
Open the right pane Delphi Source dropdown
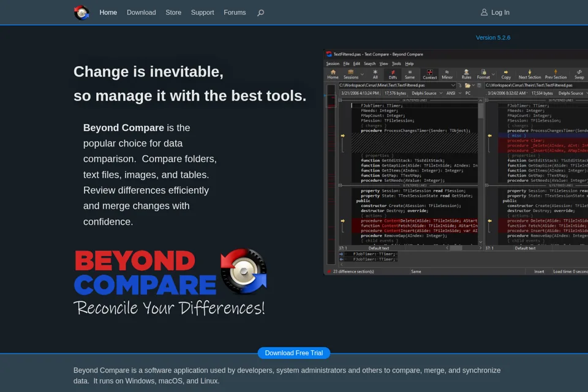pos(586,93)
